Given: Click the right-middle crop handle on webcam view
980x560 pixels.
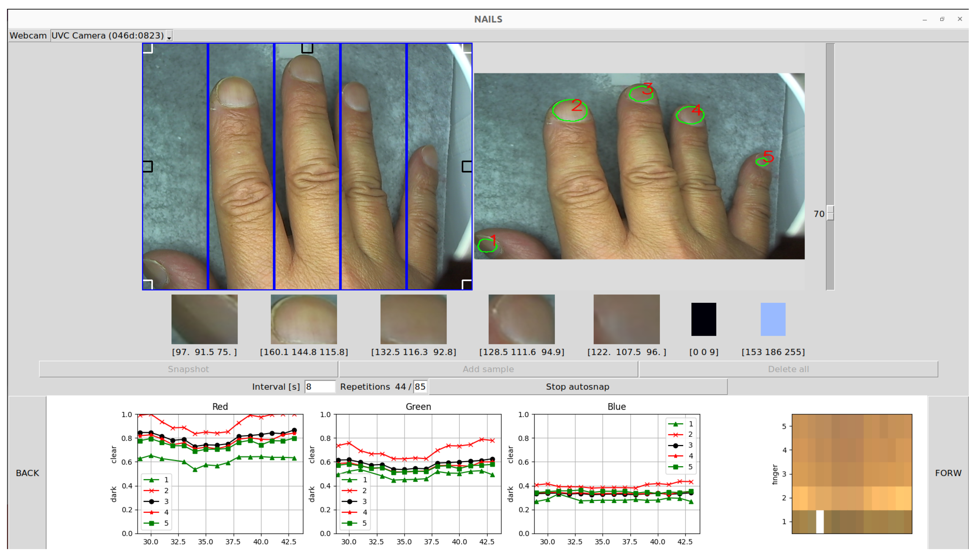Looking at the screenshot, I should pos(467,166).
